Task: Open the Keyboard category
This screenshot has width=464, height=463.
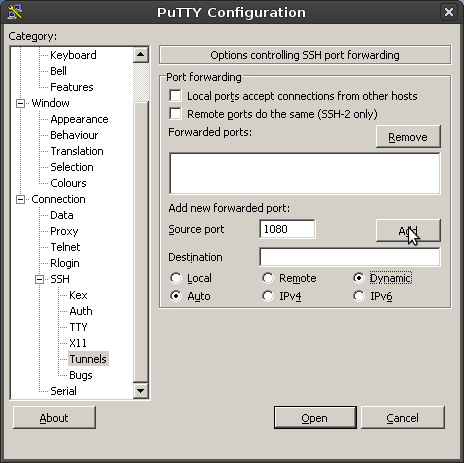Action: tap(73, 55)
